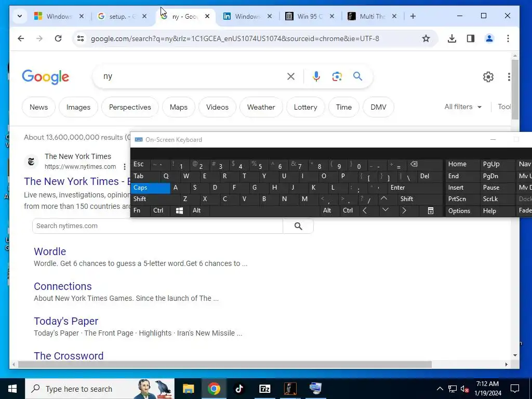This screenshot has width=532, height=399.
Task: Click the page horizontal scrollbar thumb
Action: [224, 364]
